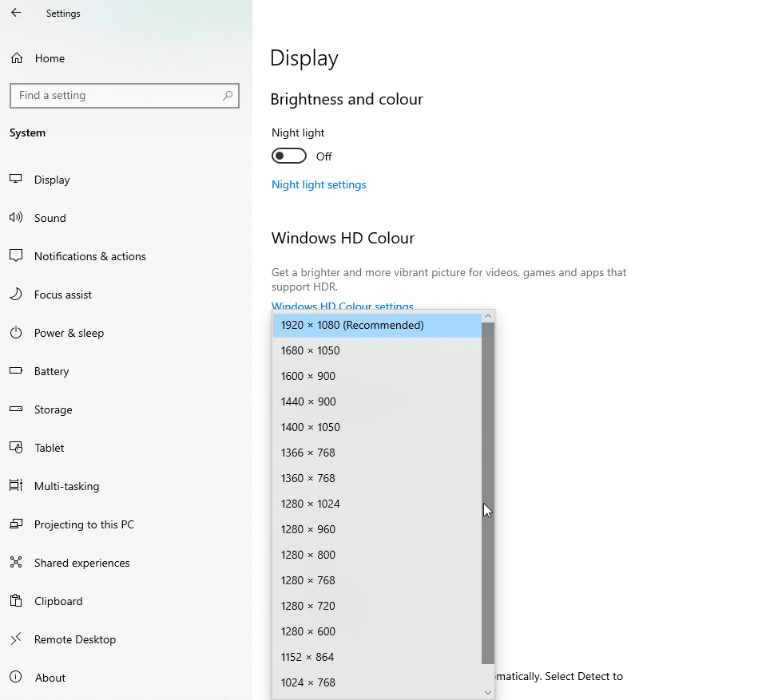
Task: Click the resolution list scroll-down arrow
Action: coord(488,693)
